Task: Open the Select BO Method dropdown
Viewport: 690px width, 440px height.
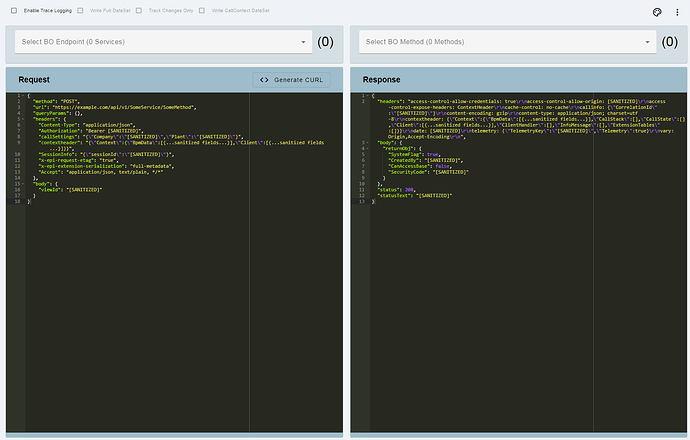Action: [507, 42]
